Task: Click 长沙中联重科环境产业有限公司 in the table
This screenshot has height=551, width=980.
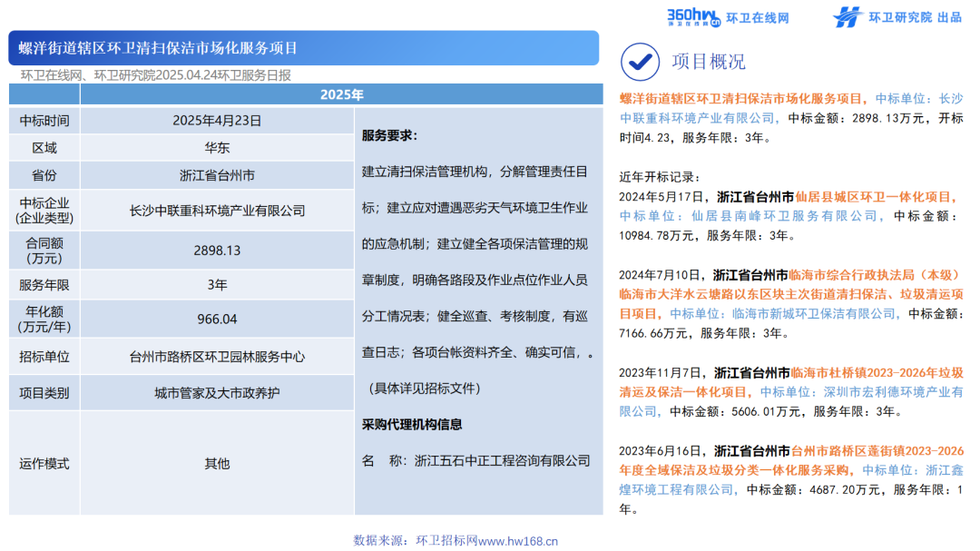Action: (217, 211)
